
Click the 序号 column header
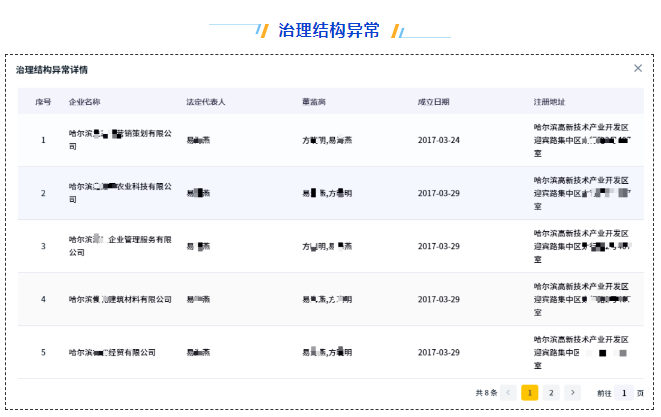pos(43,102)
